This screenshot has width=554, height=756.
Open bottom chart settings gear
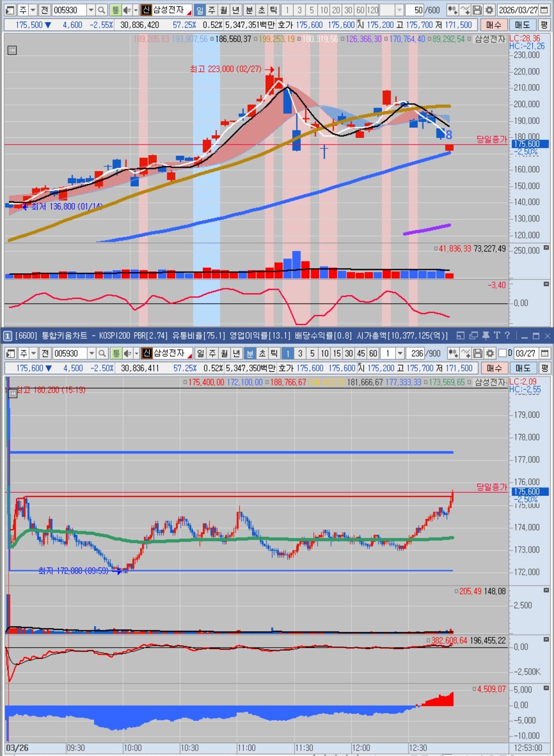(x=490, y=353)
